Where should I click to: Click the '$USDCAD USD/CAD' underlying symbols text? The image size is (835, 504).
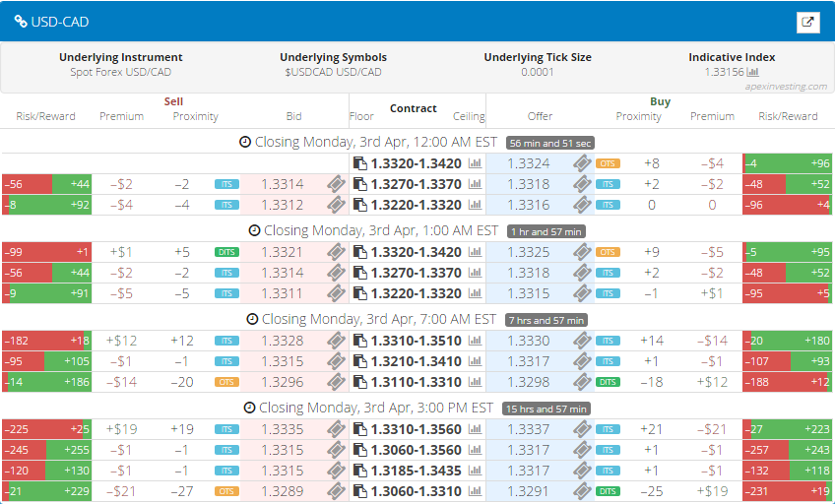[x=334, y=72]
